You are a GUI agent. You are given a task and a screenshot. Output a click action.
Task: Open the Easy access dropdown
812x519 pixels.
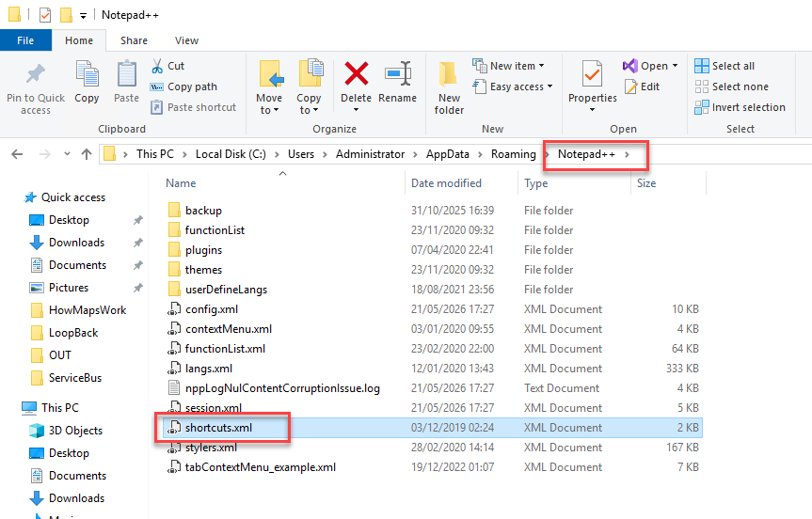coord(550,86)
